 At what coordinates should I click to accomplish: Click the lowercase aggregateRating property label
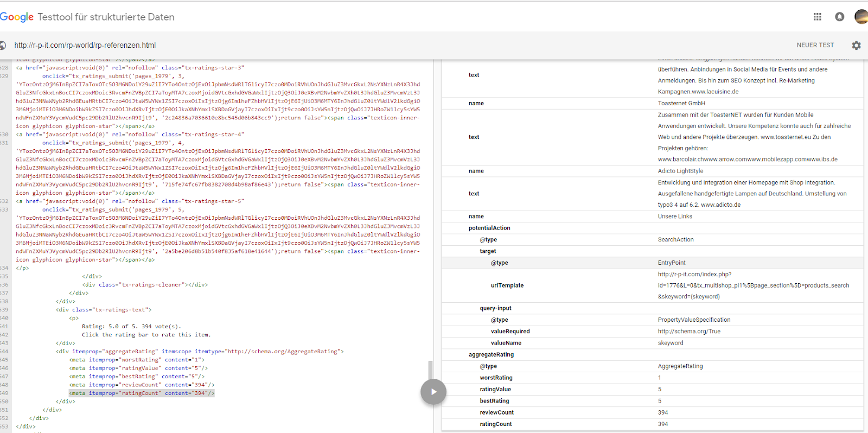[491, 355]
